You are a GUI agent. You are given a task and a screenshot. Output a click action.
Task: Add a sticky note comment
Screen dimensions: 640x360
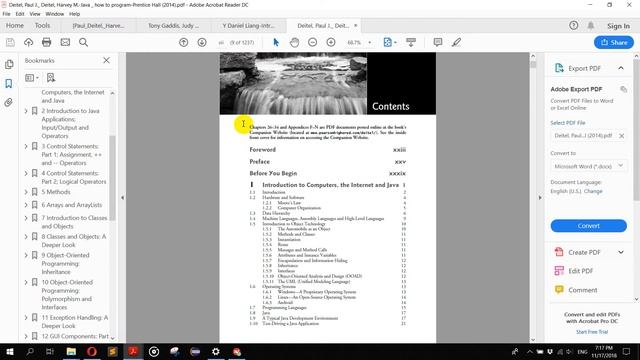[438, 42]
